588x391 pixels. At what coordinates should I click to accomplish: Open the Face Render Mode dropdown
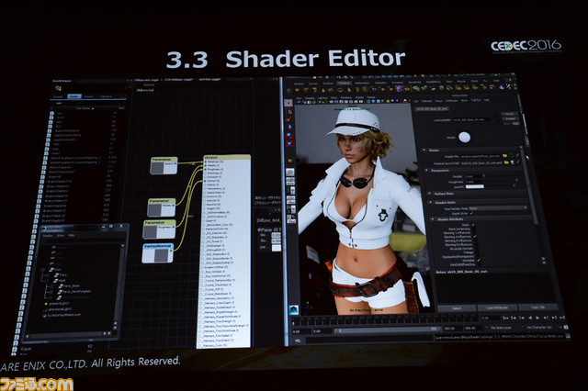(x=498, y=207)
